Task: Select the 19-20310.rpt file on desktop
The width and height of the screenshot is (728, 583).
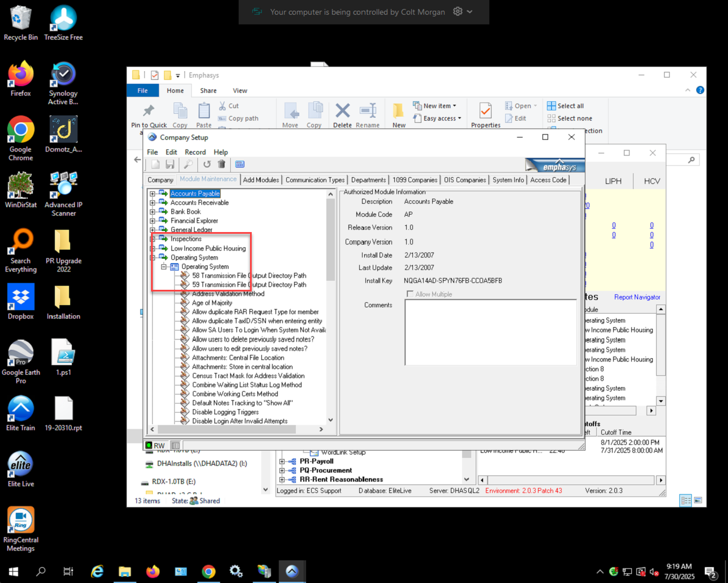Action: pos(63,414)
